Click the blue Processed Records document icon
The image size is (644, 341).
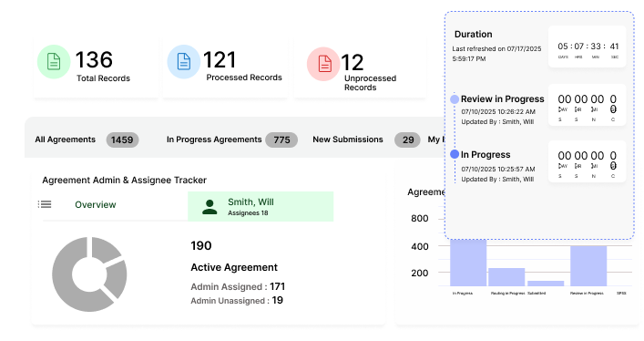(x=184, y=62)
